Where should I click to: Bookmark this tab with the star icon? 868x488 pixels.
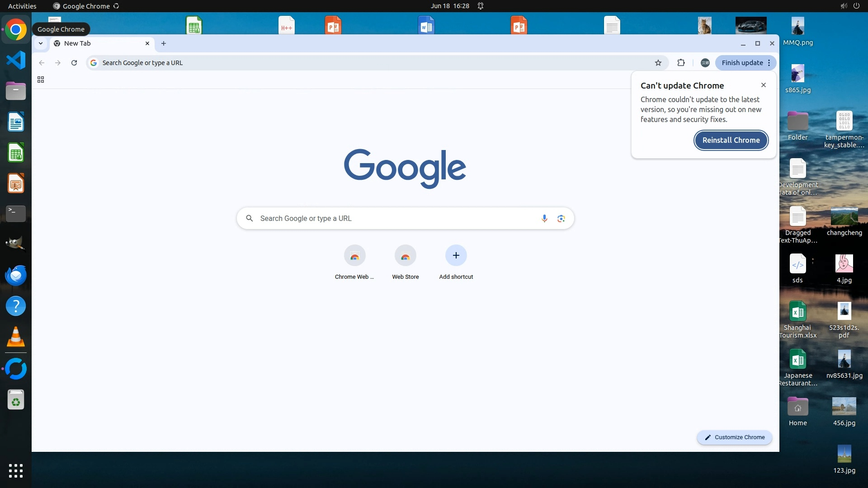pyautogui.click(x=658, y=63)
